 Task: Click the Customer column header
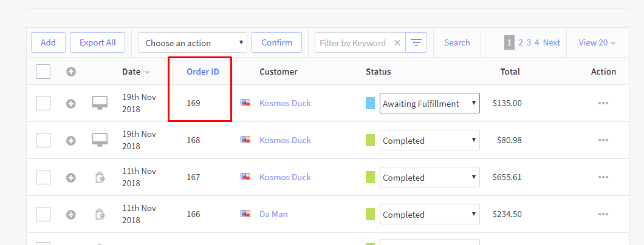(278, 72)
